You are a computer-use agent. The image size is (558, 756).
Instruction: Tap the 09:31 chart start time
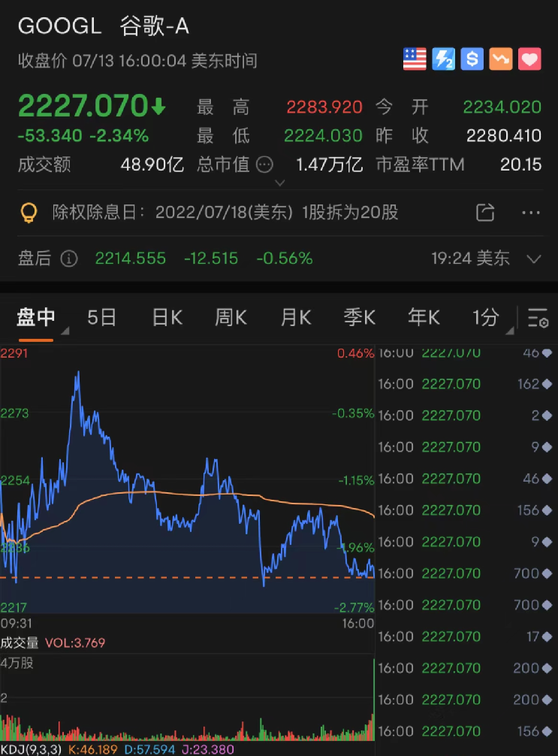click(x=17, y=624)
